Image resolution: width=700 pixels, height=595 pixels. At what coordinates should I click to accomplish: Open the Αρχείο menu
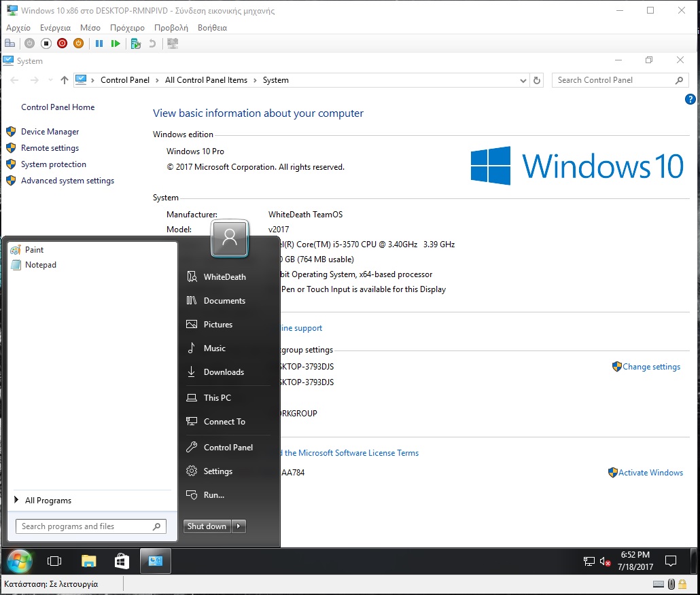coord(18,28)
